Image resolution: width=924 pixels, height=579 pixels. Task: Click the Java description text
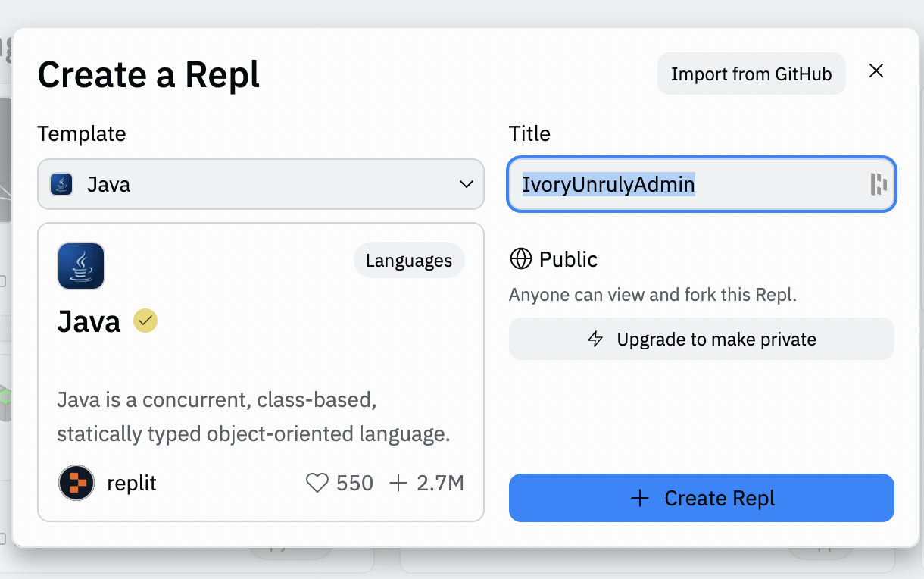click(254, 417)
